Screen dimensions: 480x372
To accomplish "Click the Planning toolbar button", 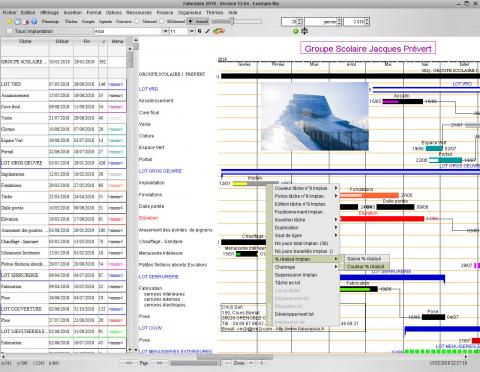I will [x=50, y=21].
